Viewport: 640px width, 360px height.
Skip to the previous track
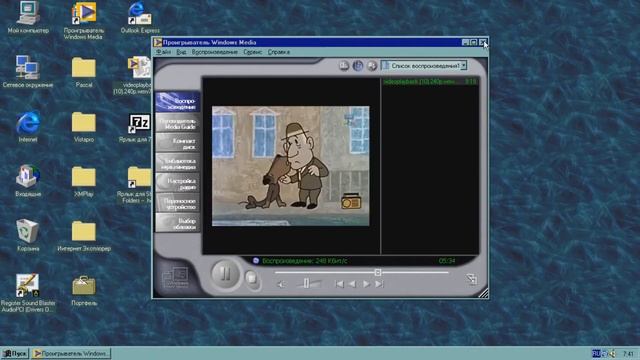pyautogui.click(x=339, y=284)
